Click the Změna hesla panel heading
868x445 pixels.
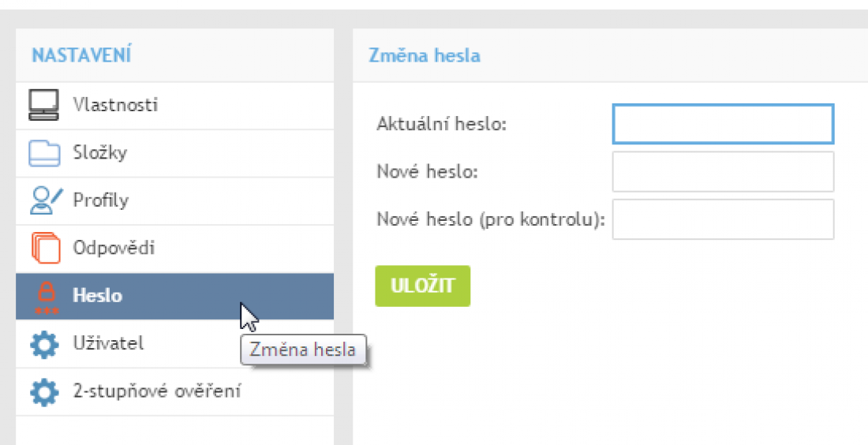pyautogui.click(x=425, y=56)
